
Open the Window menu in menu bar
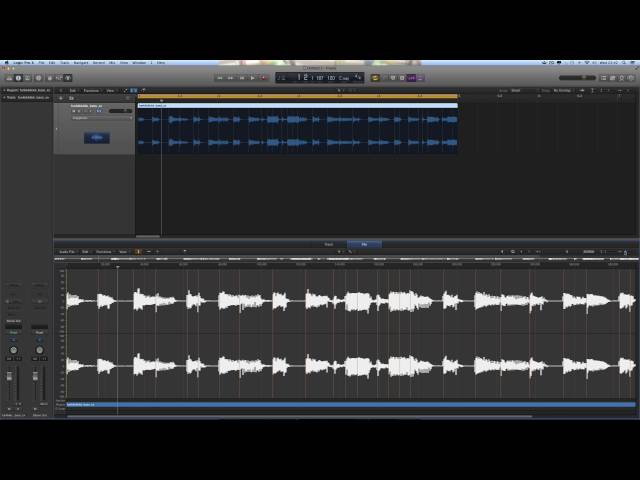pos(139,63)
